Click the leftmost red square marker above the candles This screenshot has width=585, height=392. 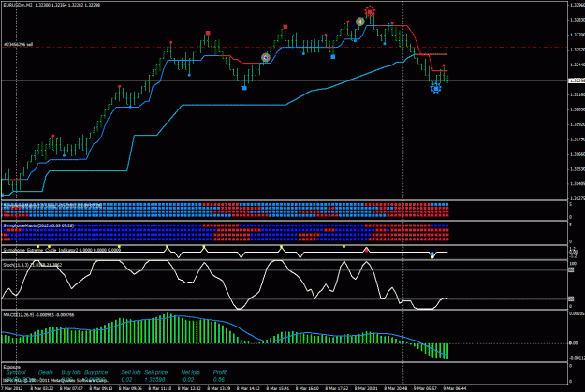208,33
